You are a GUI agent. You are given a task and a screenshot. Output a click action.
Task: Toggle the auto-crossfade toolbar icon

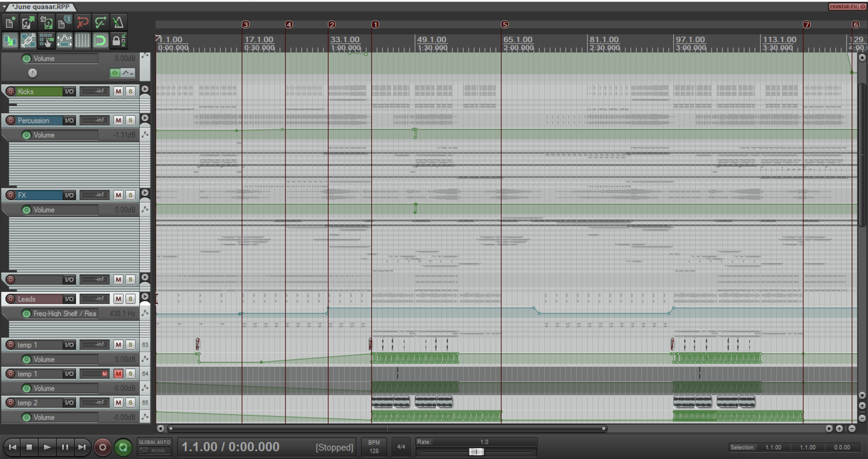[10, 41]
